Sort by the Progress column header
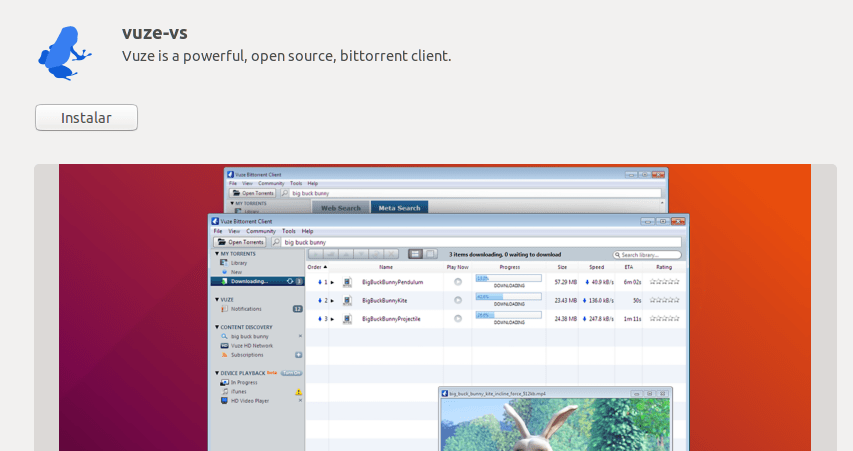This screenshot has width=853, height=451. pyautogui.click(x=509, y=267)
